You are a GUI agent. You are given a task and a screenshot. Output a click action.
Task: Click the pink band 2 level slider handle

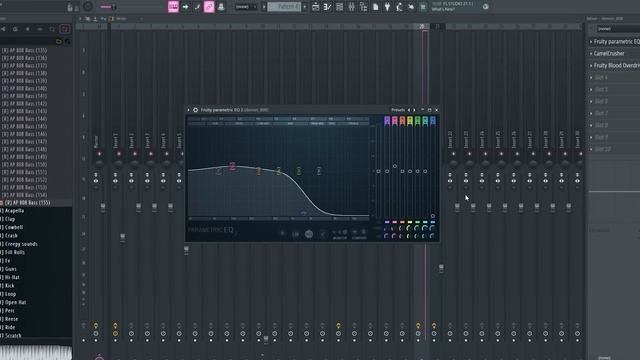[395, 166]
